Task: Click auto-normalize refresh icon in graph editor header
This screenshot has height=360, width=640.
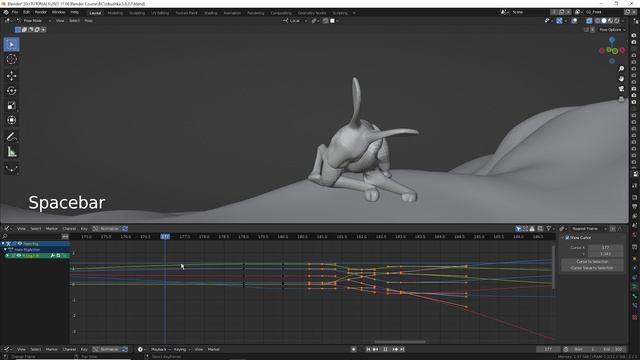Action: point(125,229)
